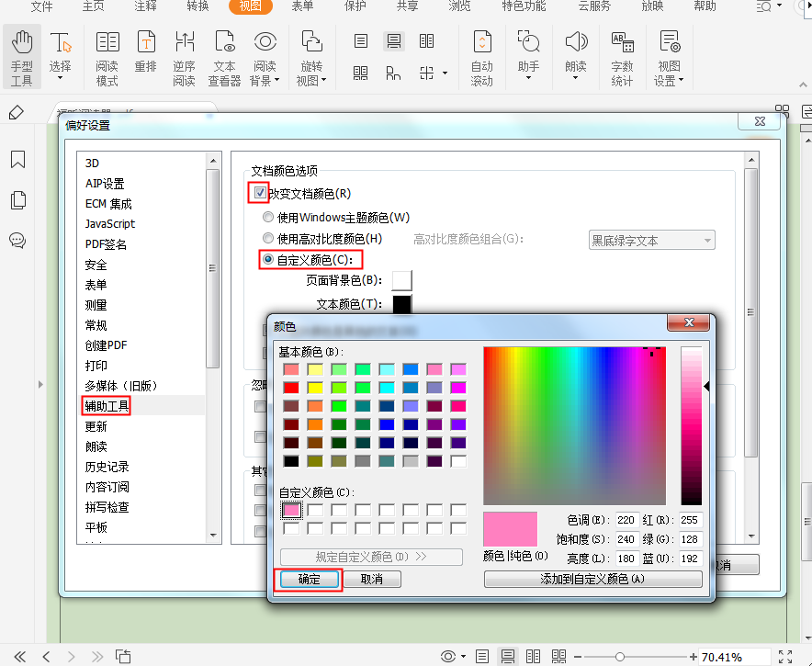Viewport: 812px width, 666px height.
Task: Pick the pink custom color swatch
Action: pos(292,510)
